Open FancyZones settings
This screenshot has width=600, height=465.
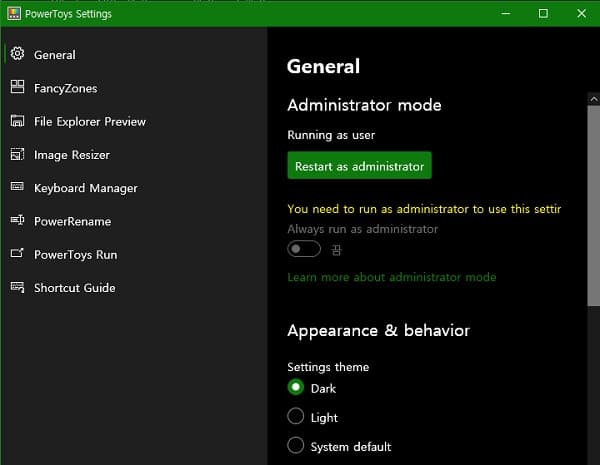pos(134,88)
